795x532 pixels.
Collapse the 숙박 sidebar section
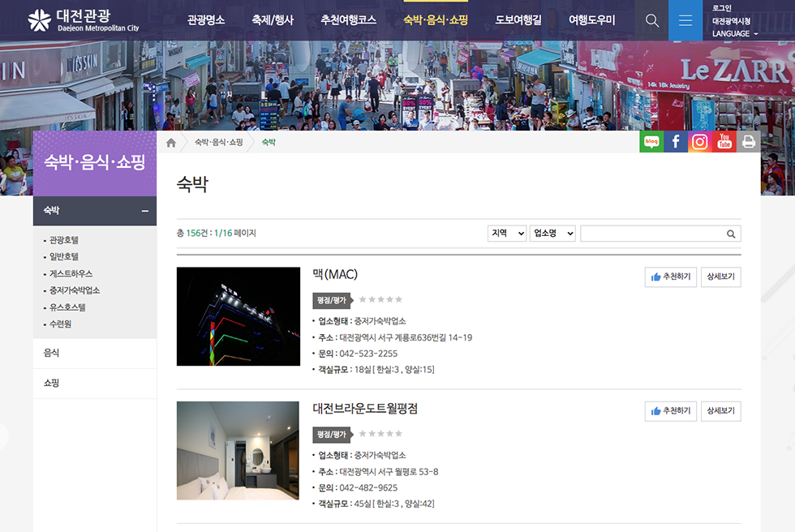[x=144, y=211]
